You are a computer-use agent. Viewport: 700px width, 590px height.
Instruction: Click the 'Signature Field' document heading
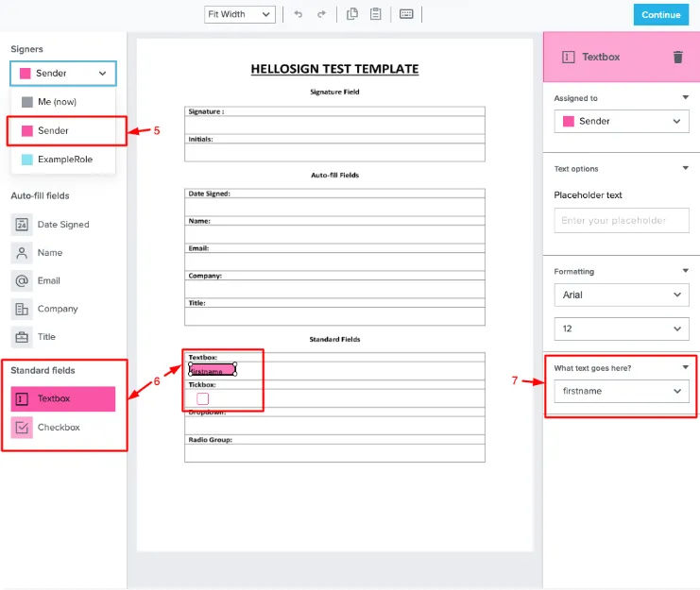pyautogui.click(x=334, y=92)
